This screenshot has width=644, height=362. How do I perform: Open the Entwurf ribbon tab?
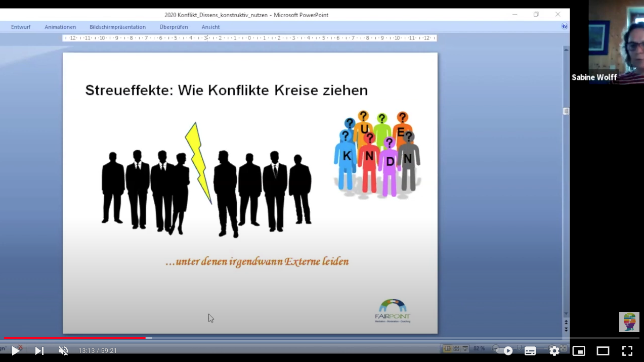tap(21, 27)
